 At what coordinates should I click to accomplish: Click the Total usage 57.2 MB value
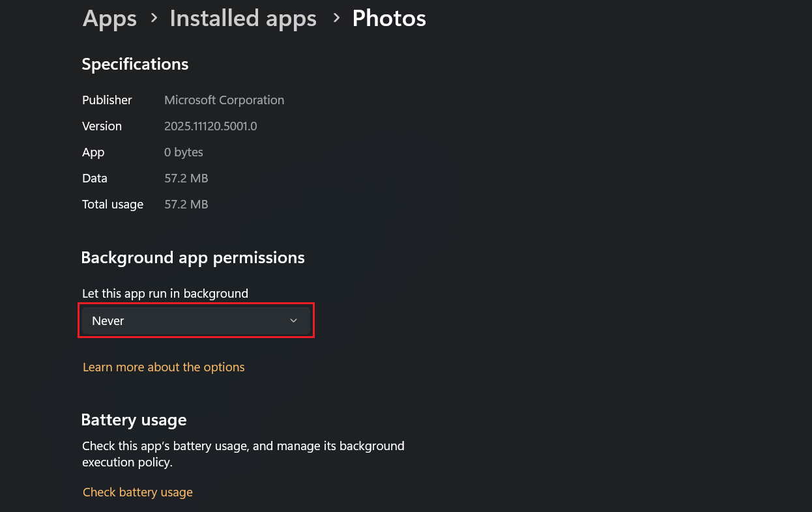tap(186, 205)
